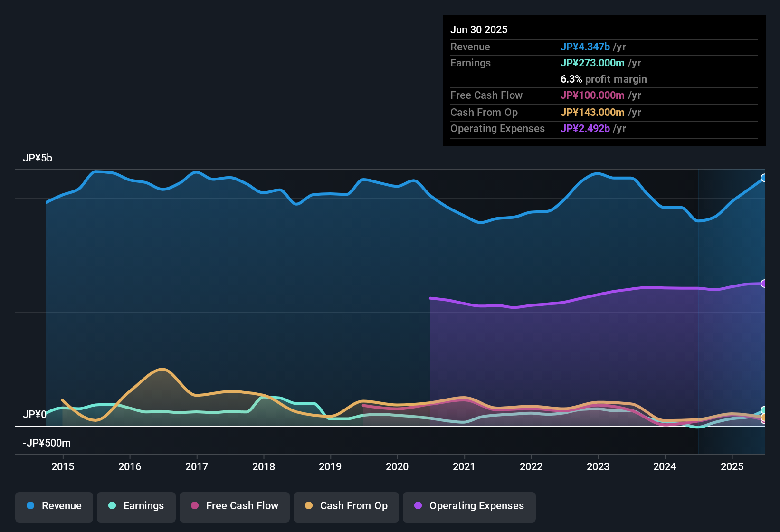Click the teal Earnings legend dot

(x=112, y=505)
